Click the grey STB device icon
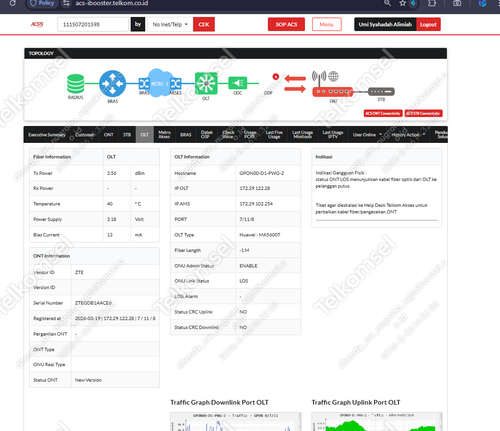 pyautogui.click(x=381, y=91)
